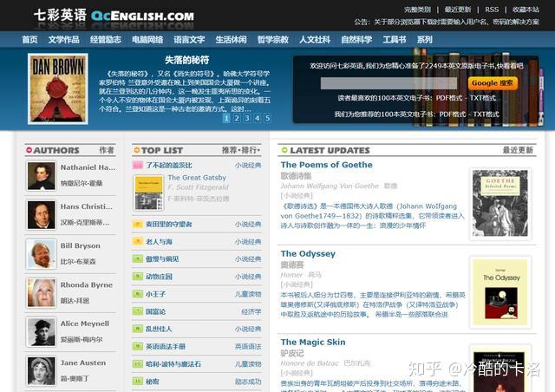Open top list entry 麦田里的守望者

(x=169, y=224)
